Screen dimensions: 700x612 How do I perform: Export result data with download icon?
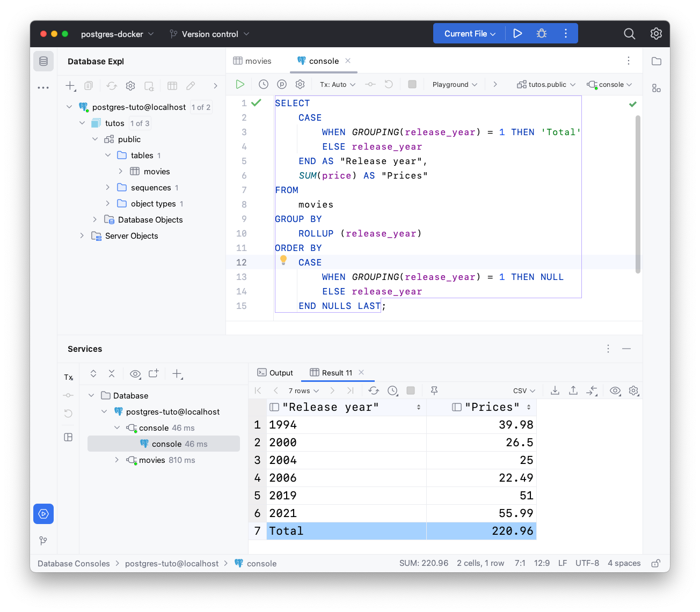point(555,390)
